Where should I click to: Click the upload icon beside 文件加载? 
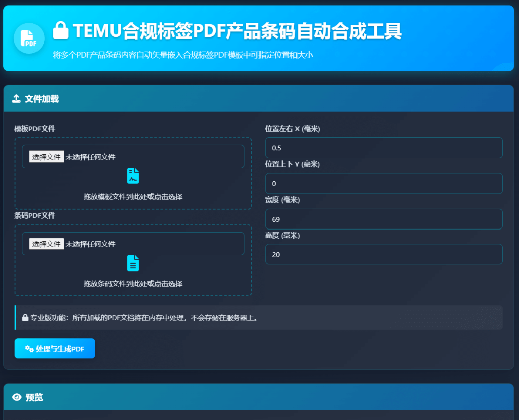(15, 99)
